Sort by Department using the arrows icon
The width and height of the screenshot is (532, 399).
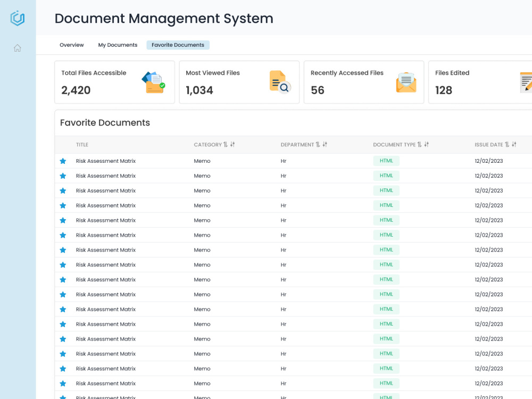[x=318, y=145]
